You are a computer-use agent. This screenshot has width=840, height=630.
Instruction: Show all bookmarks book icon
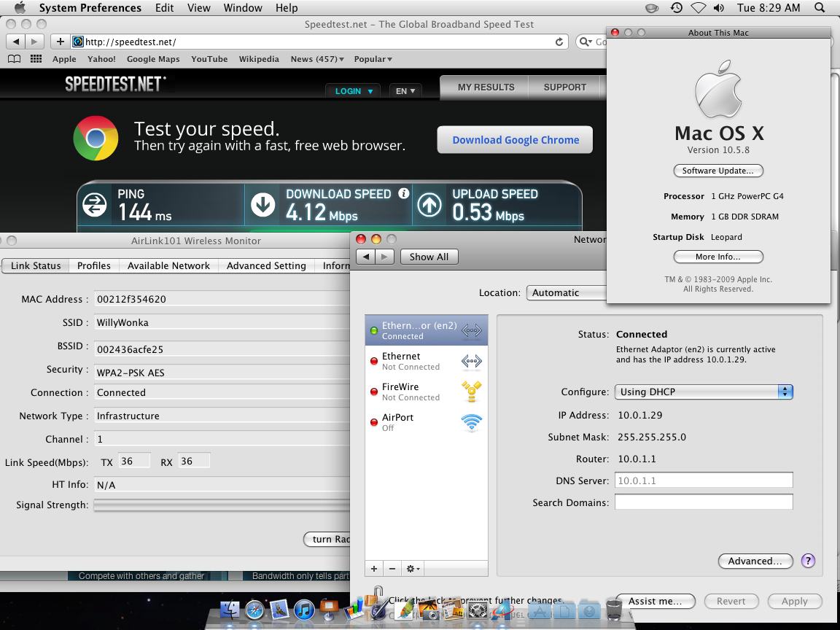pyautogui.click(x=15, y=59)
